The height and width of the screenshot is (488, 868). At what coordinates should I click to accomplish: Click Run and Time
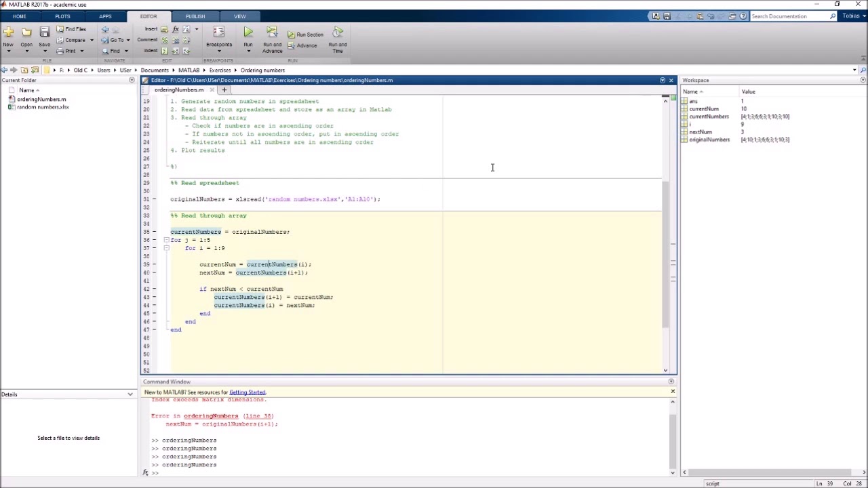[337, 40]
